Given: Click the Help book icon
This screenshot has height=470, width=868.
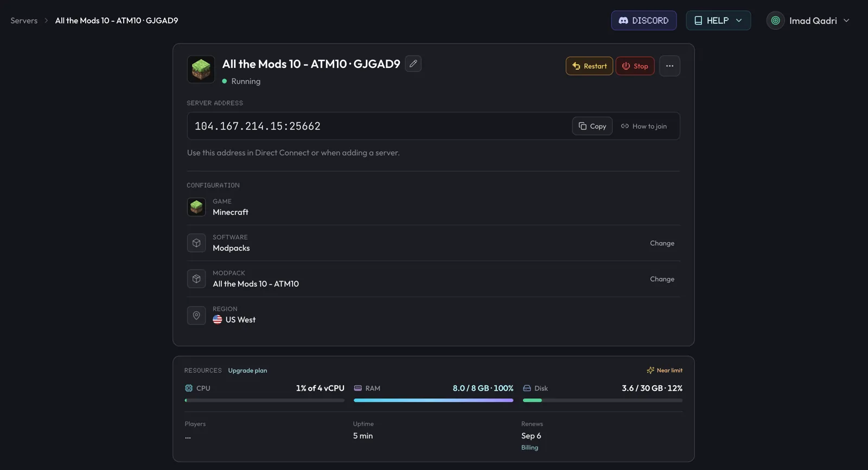Looking at the screenshot, I should (x=698, y=21).
